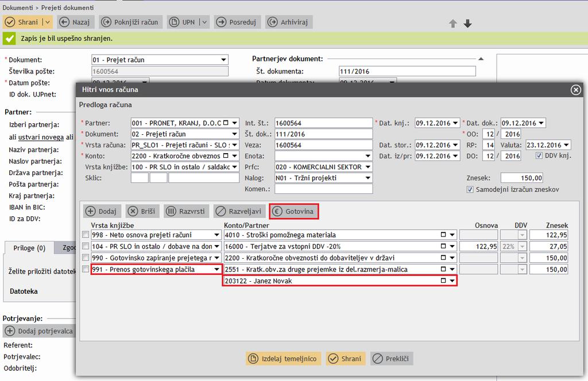Click the Briši button
This screenshot has height=381, width=588.
(142, 211)
